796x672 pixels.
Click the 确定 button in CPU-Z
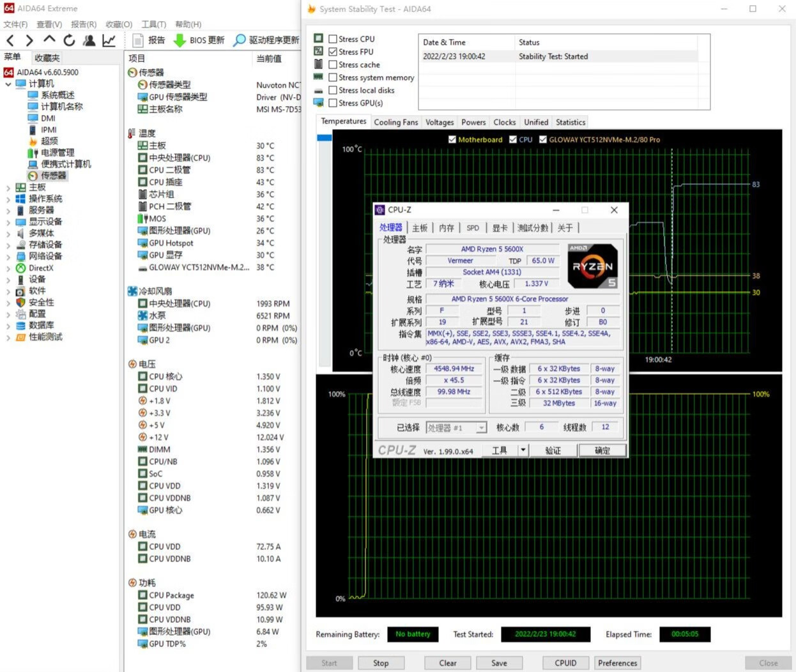(602, 450)
